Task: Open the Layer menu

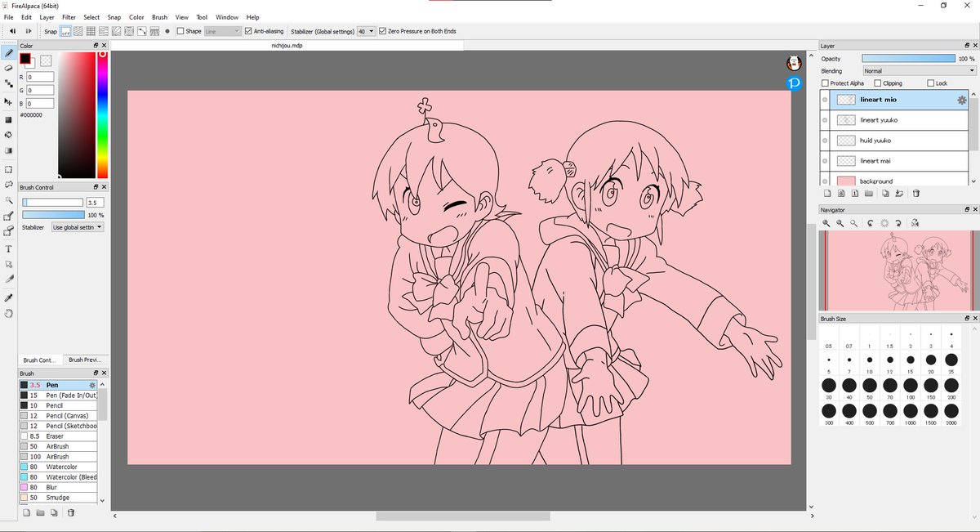Action: coord(47,17)
